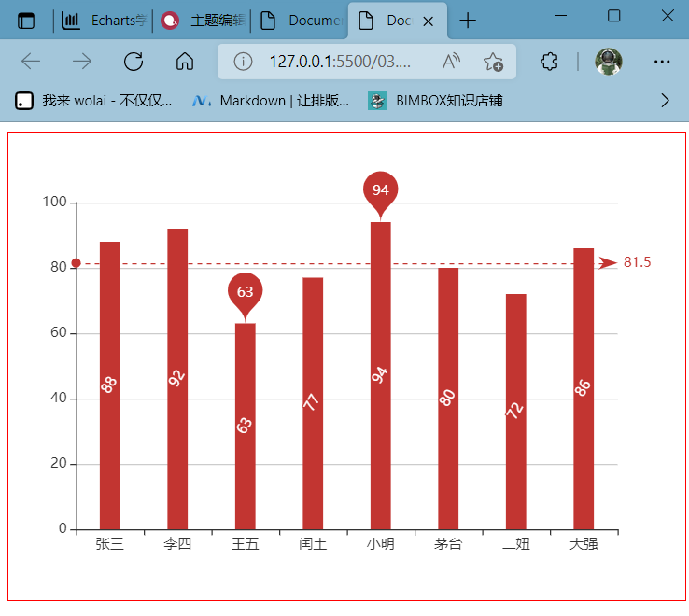Start Read Aloud from address bar
The width and height of the screenshot is (689, 616).
452,62
